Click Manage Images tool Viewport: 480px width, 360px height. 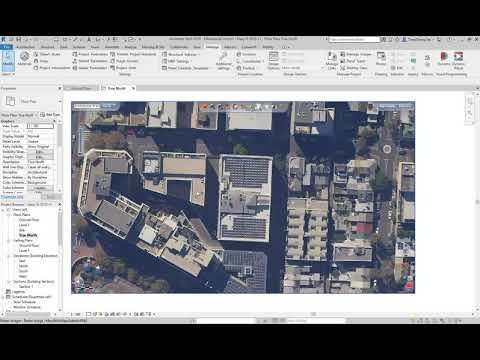356,54
